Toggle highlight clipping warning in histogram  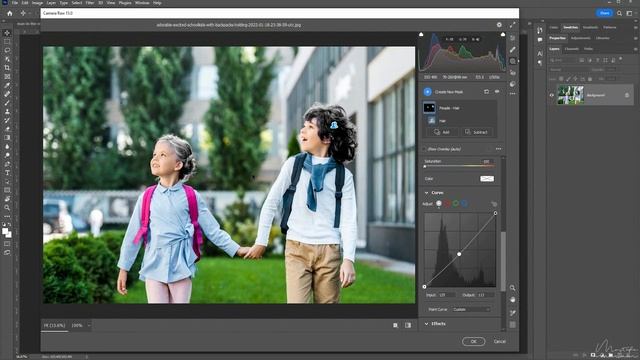pyautogui.click(x=503, y=35)
